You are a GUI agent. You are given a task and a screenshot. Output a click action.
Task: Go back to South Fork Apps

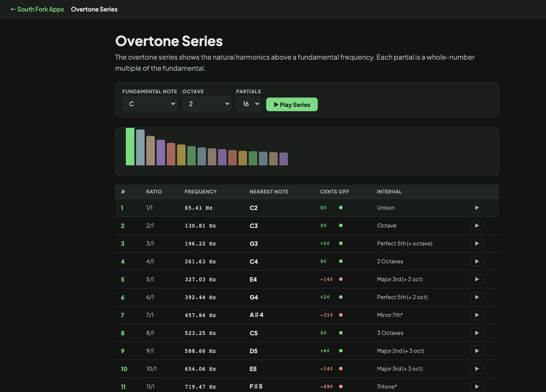point(37,9)
